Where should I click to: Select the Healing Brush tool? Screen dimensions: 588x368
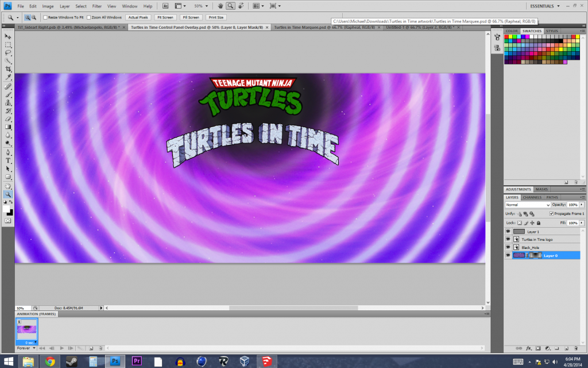coord(8,86)
